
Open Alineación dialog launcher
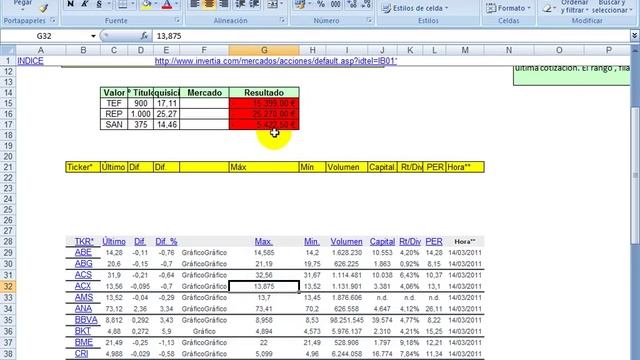coord(282,20)
